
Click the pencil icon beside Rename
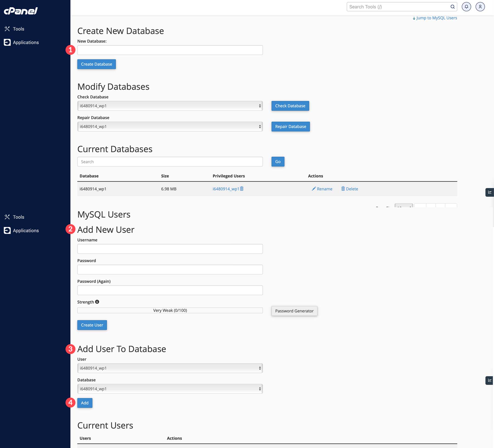pyautogui.click(x=313, y=189)
